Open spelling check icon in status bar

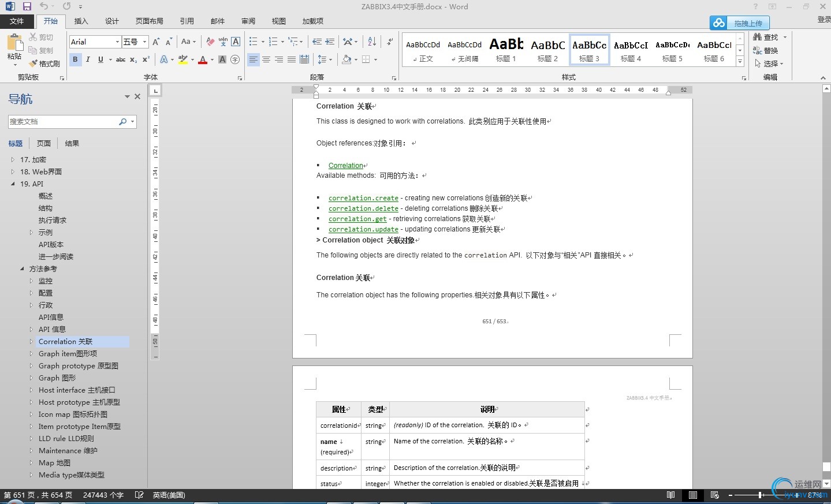139,495
